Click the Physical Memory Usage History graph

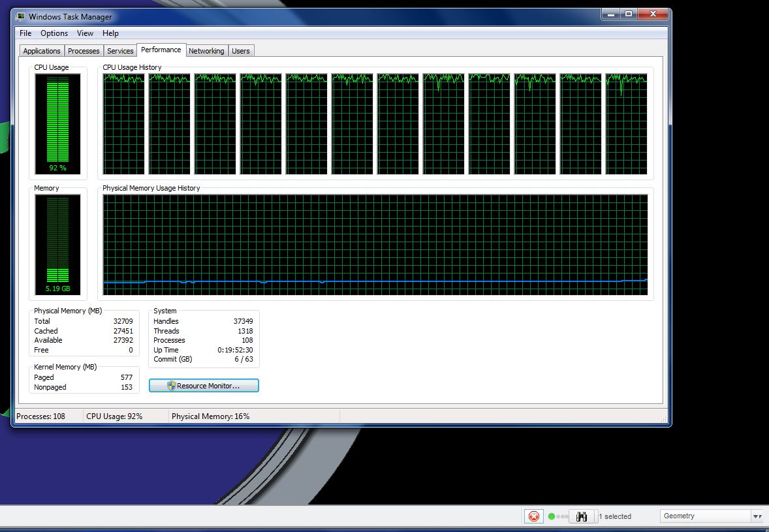coord(375,245)
